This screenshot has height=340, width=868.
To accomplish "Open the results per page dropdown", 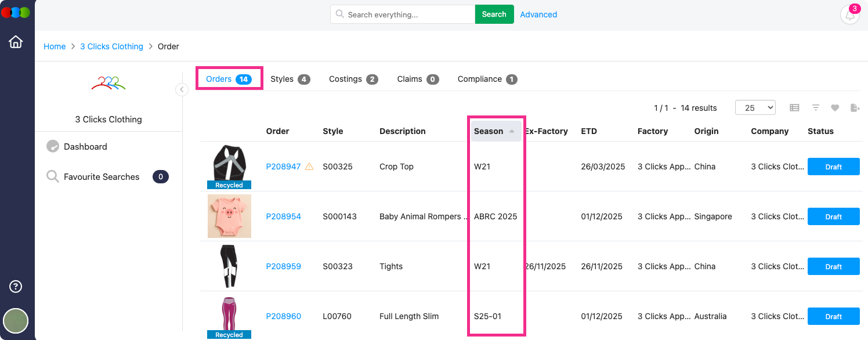I will click(x=755, y=108).
